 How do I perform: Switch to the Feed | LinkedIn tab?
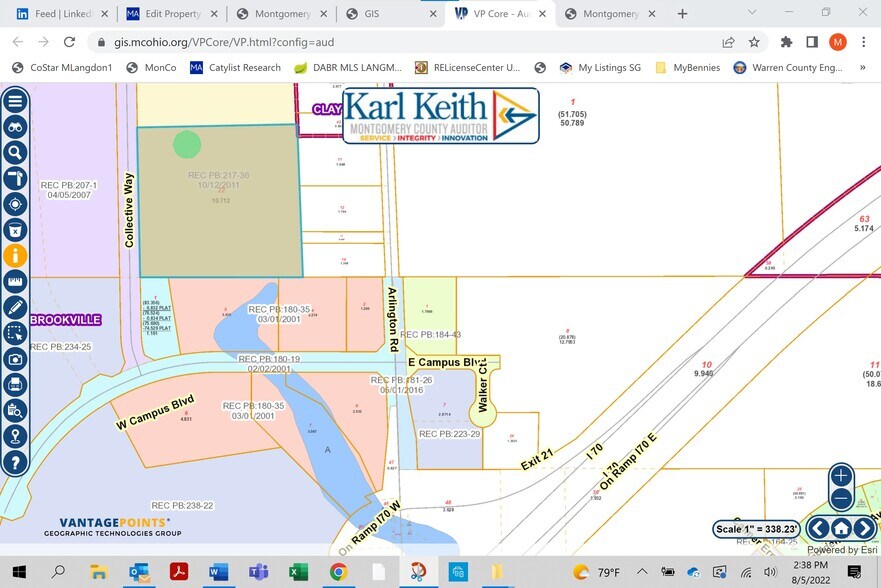[62, 13]
